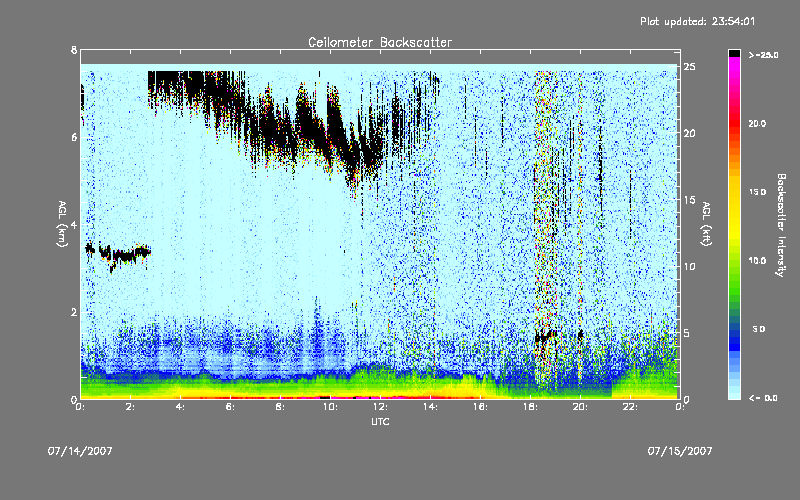Click the '10.0' colorbar label
The width and height of the screenshot is (800, 500).
coord(757,261)
